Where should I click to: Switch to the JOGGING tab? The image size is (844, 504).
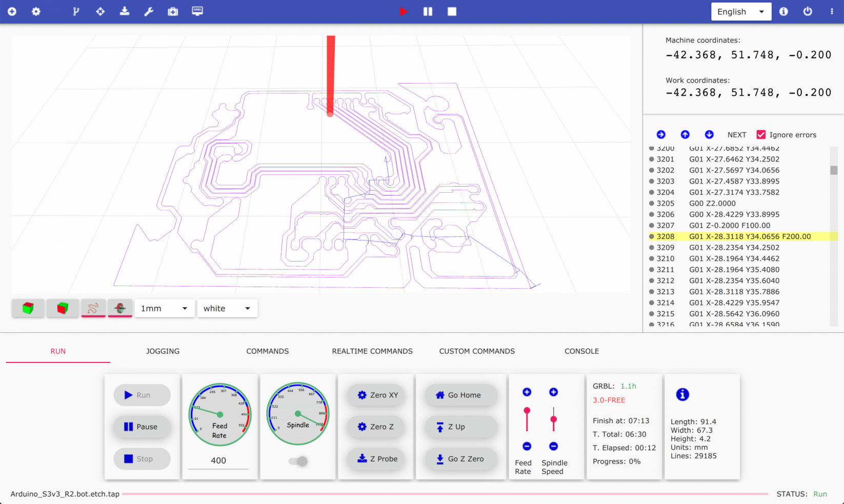[162, 351]
